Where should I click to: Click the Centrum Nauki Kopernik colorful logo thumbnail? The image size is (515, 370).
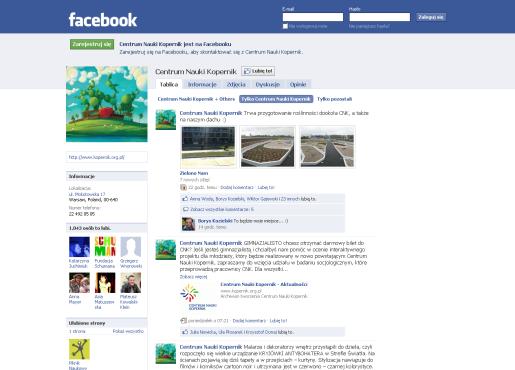click(x=198, y=297)
